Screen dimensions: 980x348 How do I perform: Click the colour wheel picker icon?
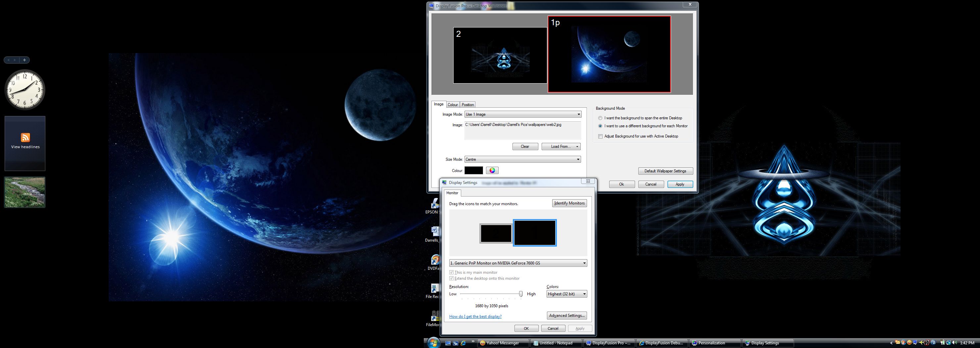[492, 171]
